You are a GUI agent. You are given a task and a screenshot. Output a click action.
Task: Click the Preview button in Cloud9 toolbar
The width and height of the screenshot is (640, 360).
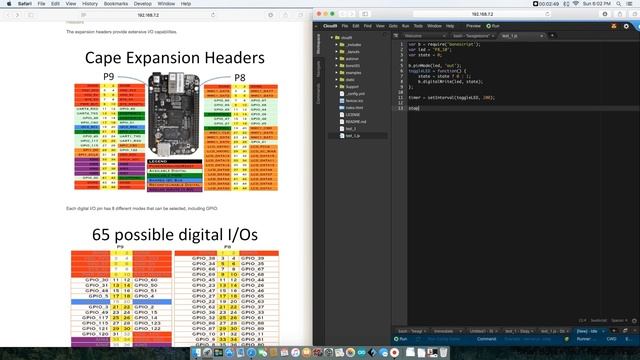coord(473,26)
